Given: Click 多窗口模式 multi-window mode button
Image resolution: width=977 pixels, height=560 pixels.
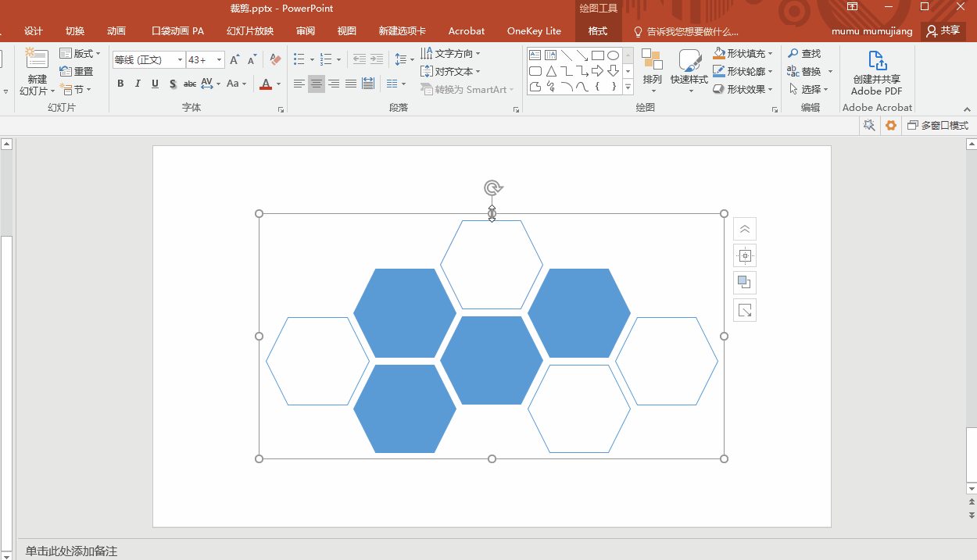Looking at the screenshot, I should [x=937, y=126].
